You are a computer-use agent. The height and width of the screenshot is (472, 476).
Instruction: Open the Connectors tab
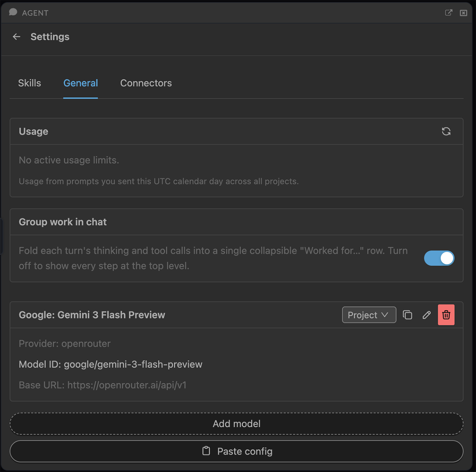(146, 83)
